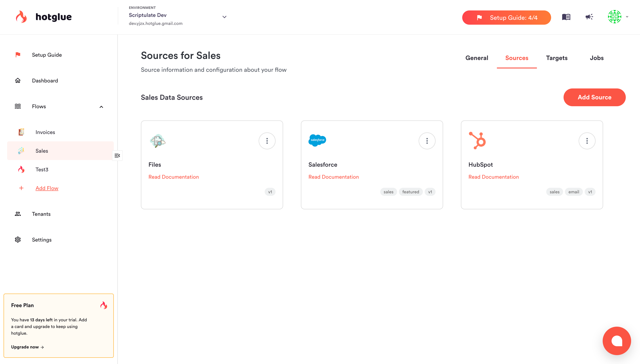Open the three-dot menu on Salesforce card
640x364 pixels.
(427, 141)
